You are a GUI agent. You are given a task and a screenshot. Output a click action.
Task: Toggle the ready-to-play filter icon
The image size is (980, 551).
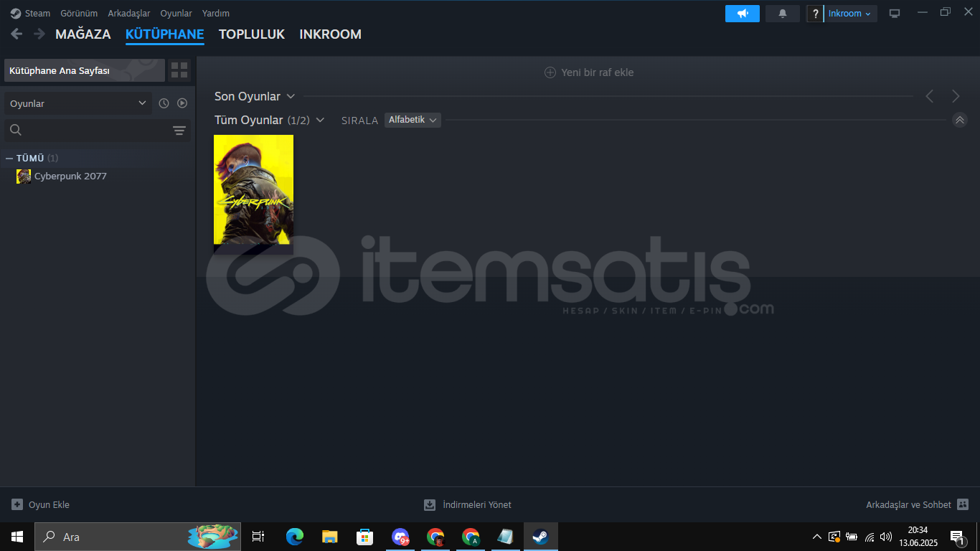coord(182,103)
